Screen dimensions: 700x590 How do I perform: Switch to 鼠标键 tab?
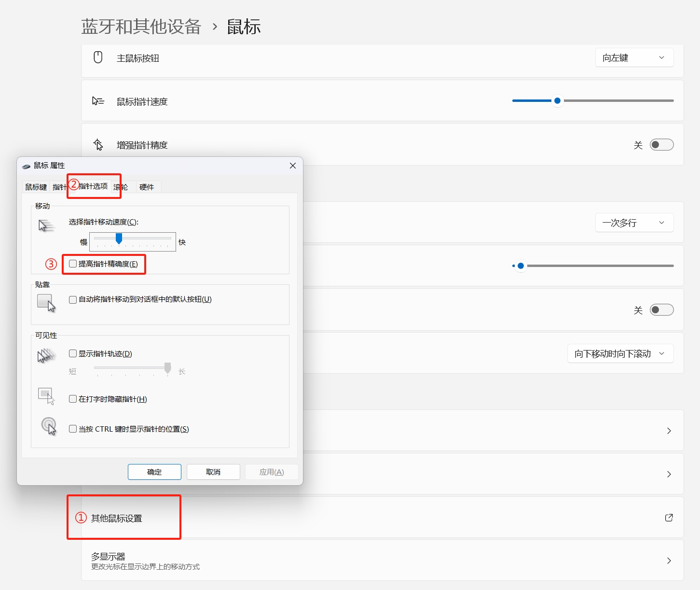[x=36, y=187]
